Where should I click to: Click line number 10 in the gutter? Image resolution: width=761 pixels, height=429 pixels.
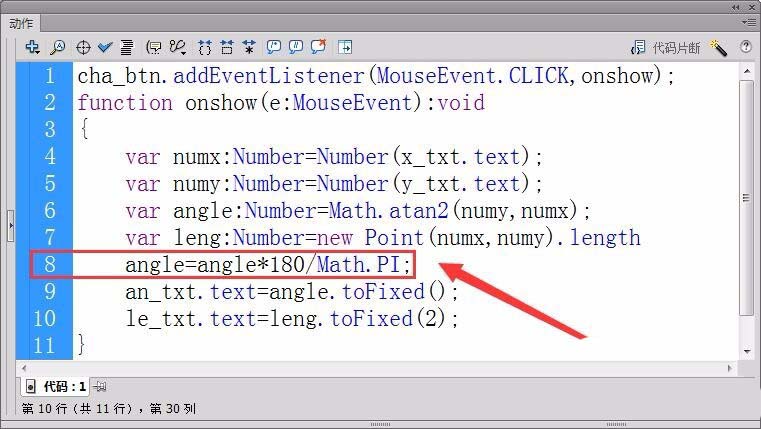(45, 318)
